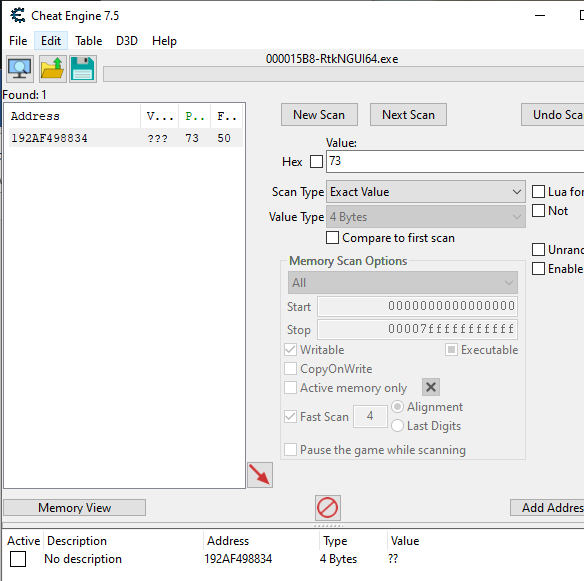Toggle Active checkbox for No description entry
Image resolution: width=584 pixels, height=581 pixels.
pos(18,559)
